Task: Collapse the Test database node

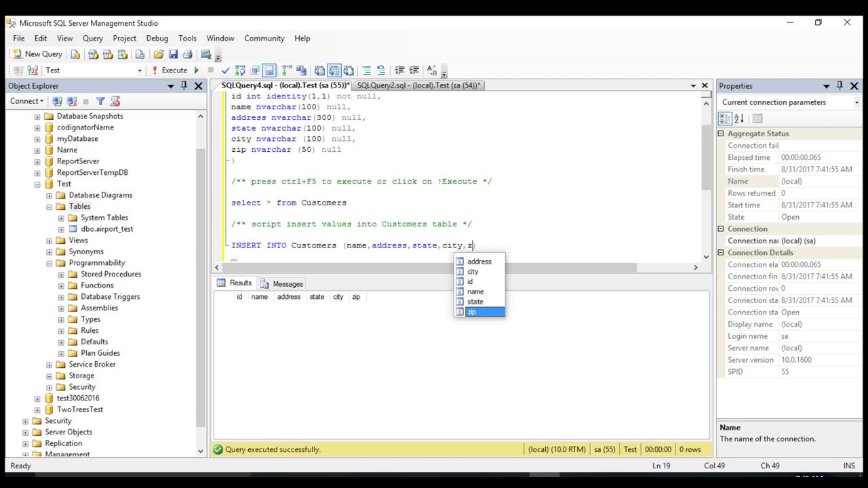Action: pyautogui.click(x=37, y=184)
